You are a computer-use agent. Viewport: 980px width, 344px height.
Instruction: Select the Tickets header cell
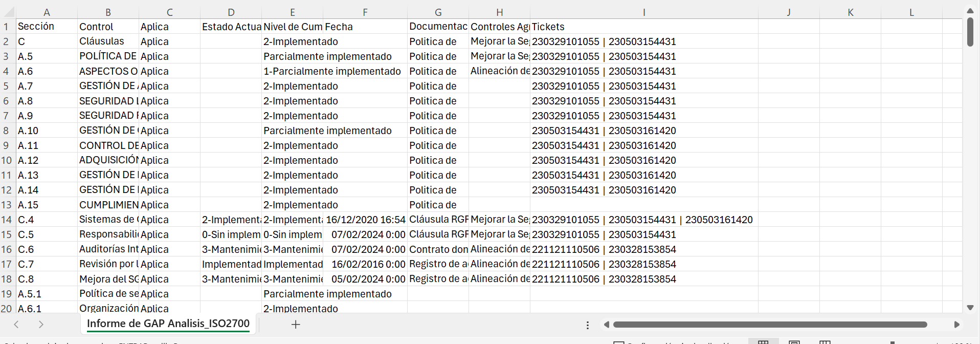643,27
